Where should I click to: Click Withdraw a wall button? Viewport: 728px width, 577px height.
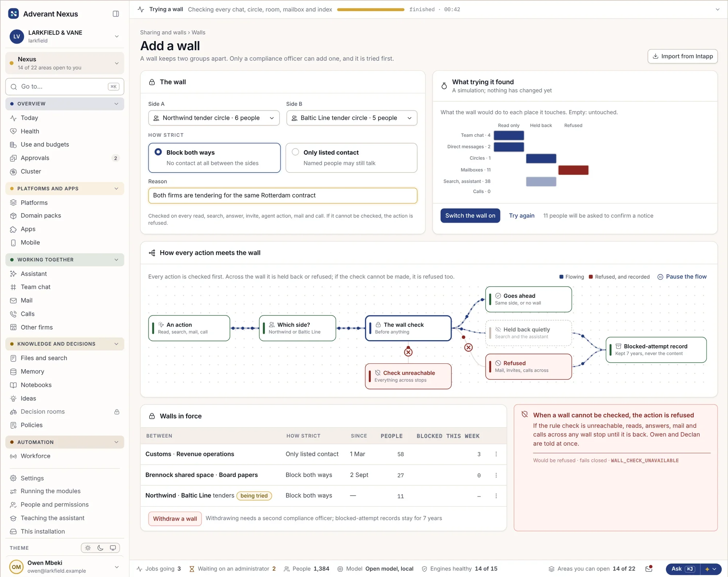[175, 519]
